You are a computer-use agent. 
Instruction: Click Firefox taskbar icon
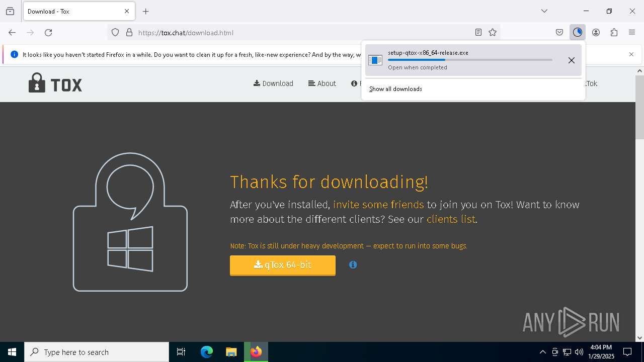(256, 352)
